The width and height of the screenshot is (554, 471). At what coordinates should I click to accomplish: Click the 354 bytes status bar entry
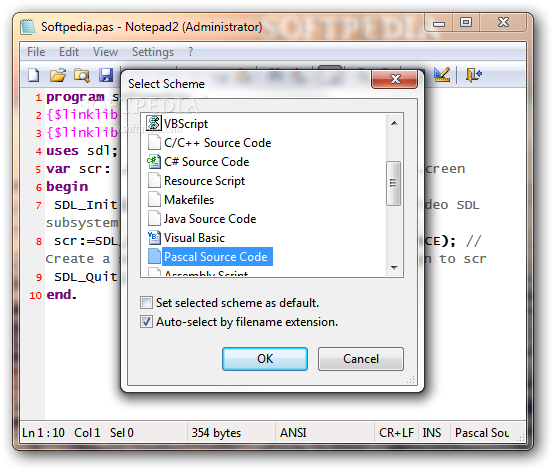pyautogui.click(x=216, y=433)
